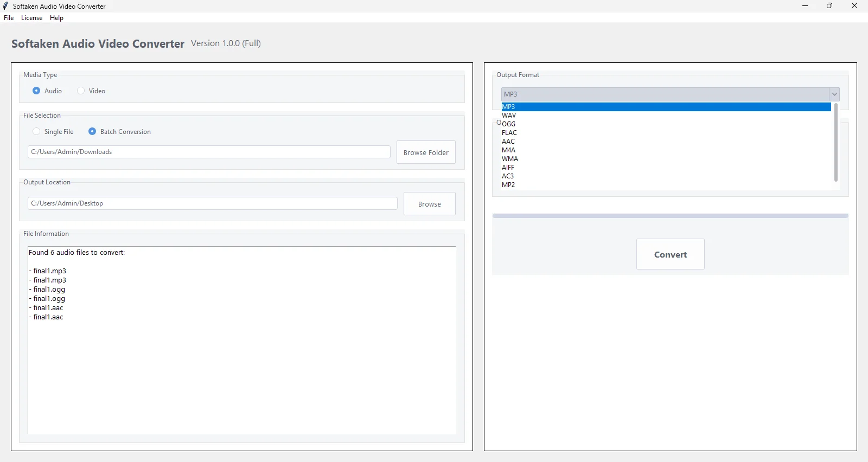Select the M4A format option
The image size is (868, 462).
point(508,150)
